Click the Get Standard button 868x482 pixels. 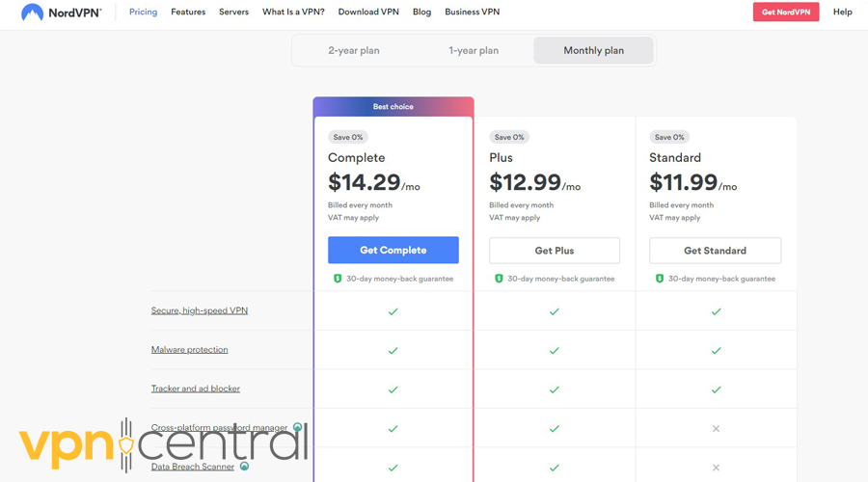pos(715,251)
